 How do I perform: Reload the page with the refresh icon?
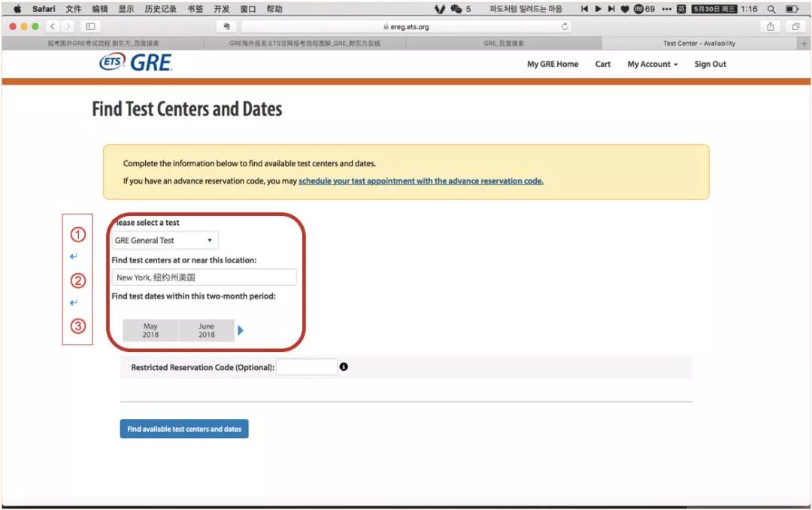[565, 26]
